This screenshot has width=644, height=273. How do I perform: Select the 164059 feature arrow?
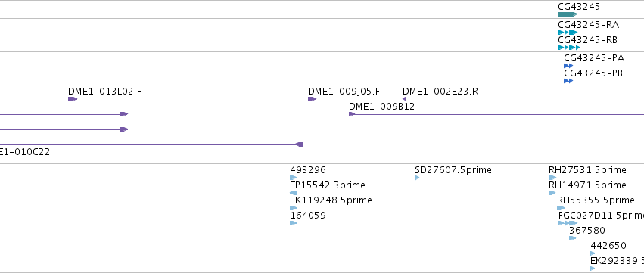(x=294, y=223)
